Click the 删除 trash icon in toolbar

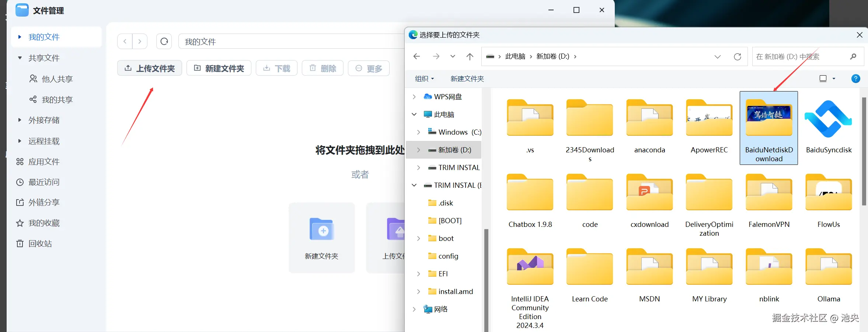[x=313, y=68]
